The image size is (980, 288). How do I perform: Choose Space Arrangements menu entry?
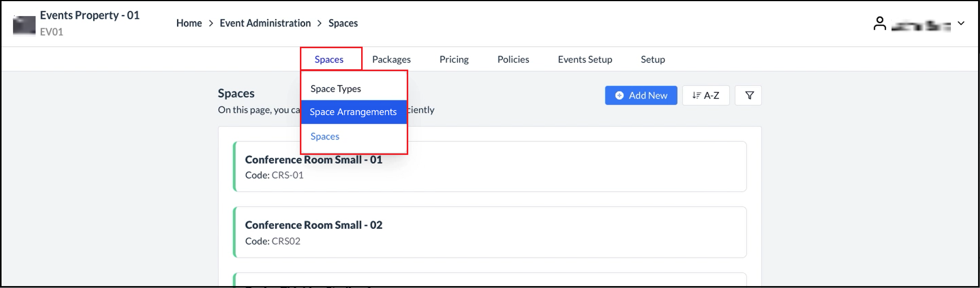point(353,112)
